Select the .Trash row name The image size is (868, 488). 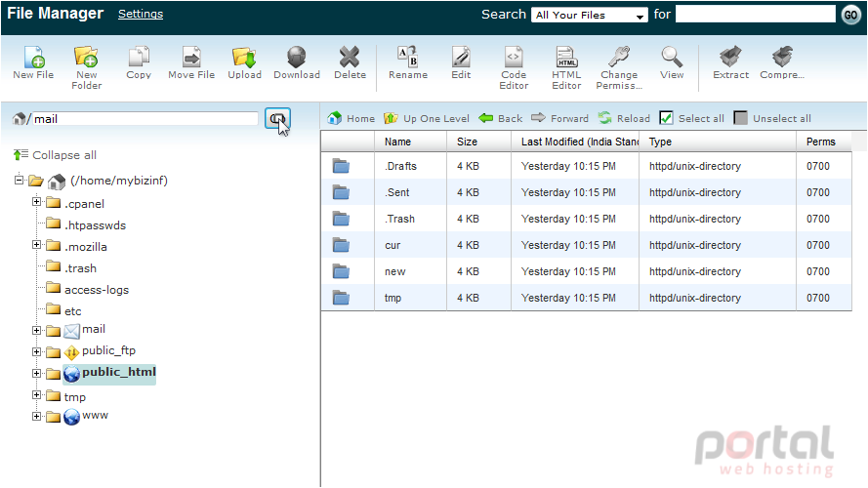pyautogui.click(x=399, y=219)
